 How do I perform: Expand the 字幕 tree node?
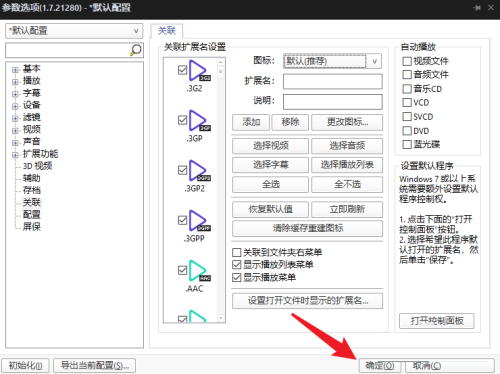[15, 94]
